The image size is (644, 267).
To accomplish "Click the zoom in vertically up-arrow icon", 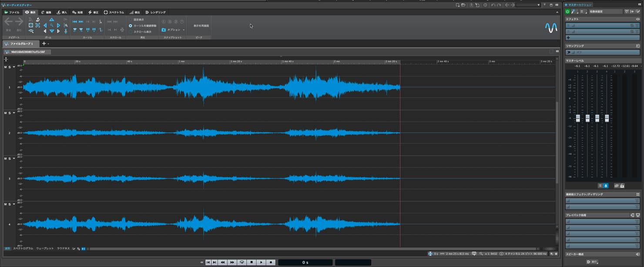I will 51,20.
